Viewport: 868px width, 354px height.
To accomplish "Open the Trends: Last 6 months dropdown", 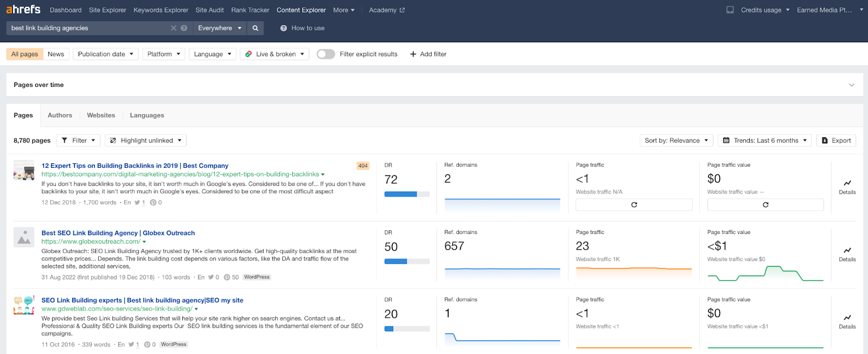I will coord(765,141).
